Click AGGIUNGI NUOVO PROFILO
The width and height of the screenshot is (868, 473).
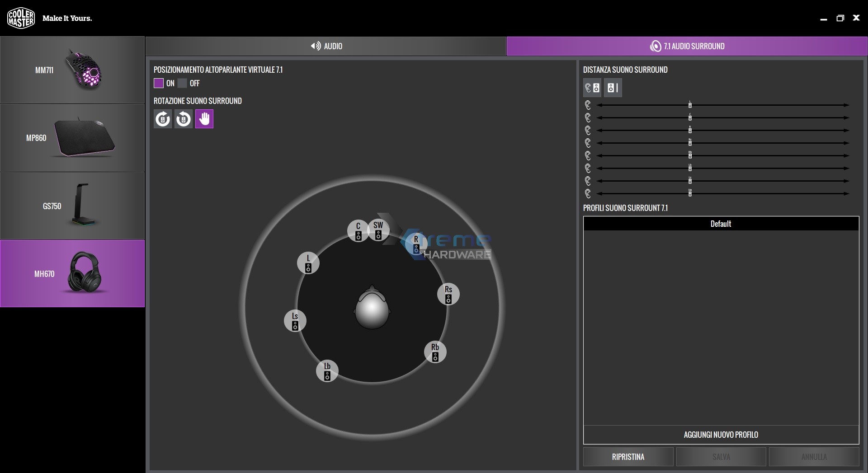click(x=721, y=435)
